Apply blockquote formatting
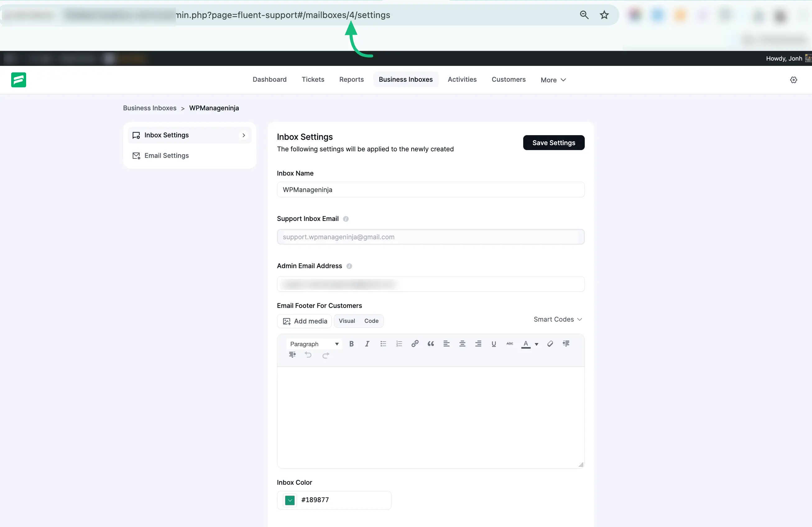The image size is (812, 527). click(x=431, y=343)
